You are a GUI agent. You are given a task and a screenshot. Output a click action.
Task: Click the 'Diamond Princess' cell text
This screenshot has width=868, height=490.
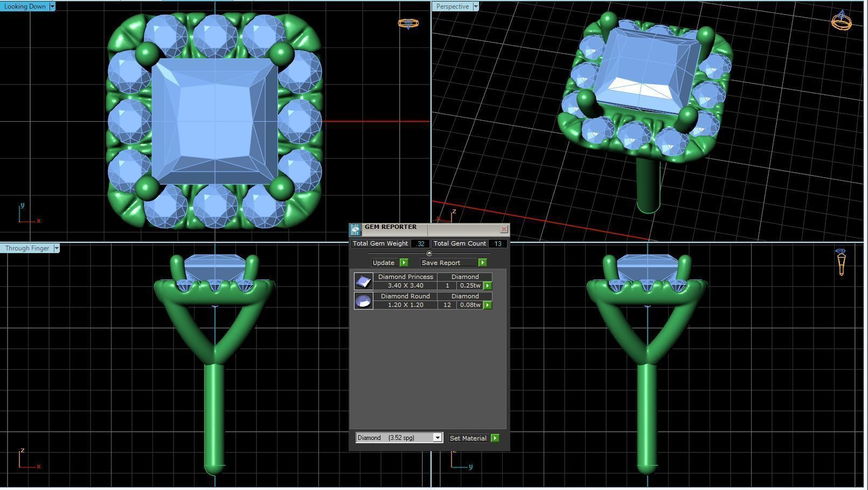click(x=405, y=277)
